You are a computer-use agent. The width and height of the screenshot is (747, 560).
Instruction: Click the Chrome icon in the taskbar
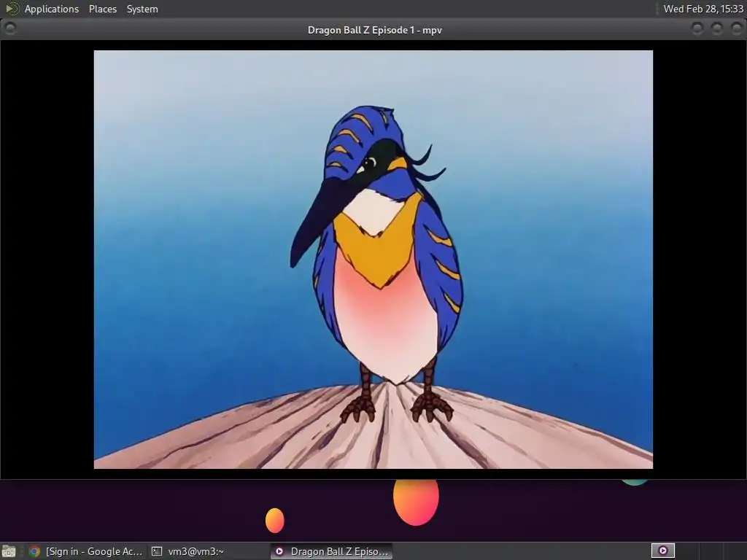coord(34,551)
